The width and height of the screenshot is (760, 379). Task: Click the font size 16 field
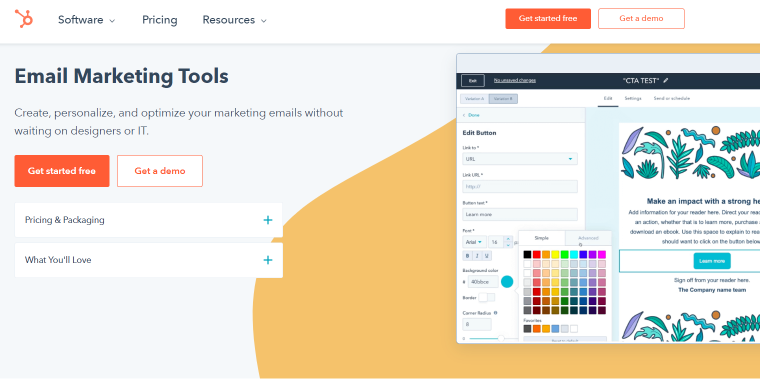pyautogui.click(x=496, y=242)
